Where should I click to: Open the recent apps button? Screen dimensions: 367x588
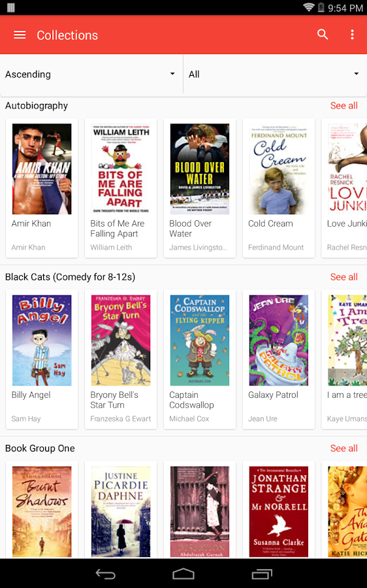pos(262,574)
